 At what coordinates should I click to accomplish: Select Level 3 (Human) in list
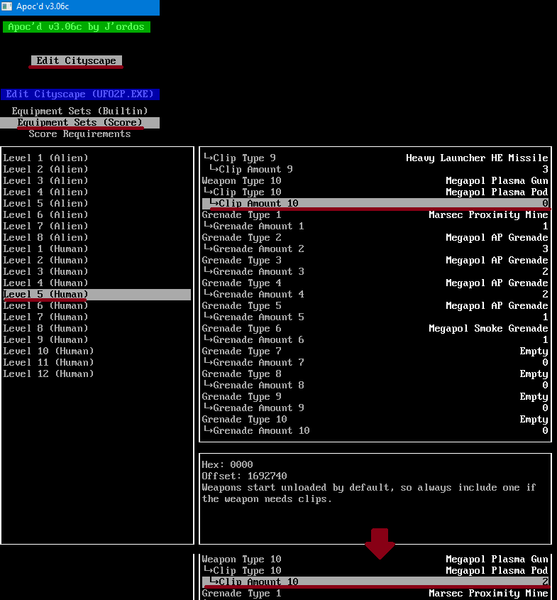click(x=46, y=271)
